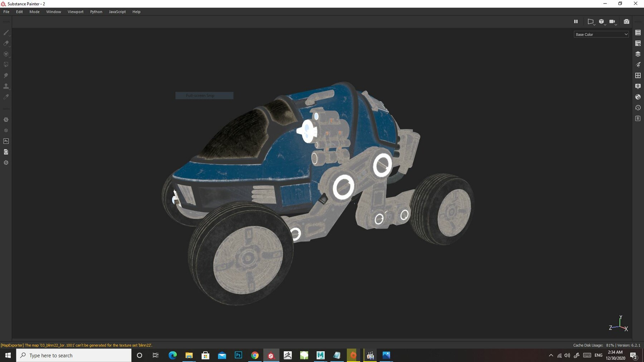The image size is (644, 362).
Task: Select the Eraser tool
Action: 6,44
